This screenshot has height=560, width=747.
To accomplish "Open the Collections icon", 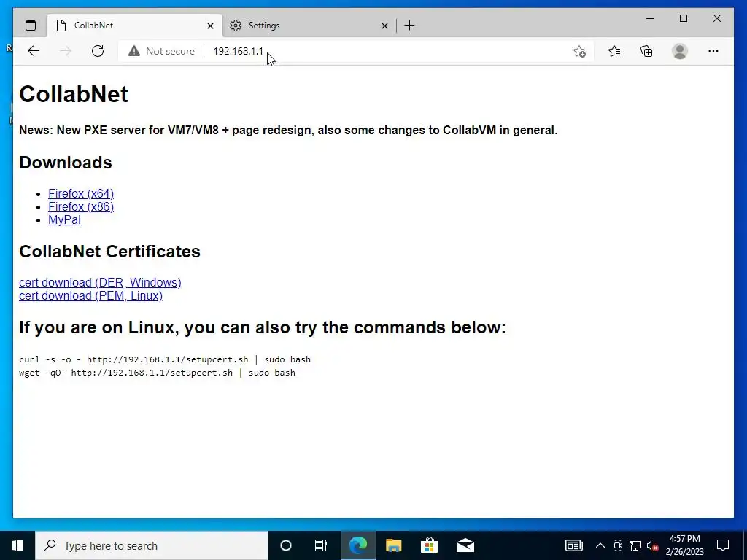I will click(646, 51).
